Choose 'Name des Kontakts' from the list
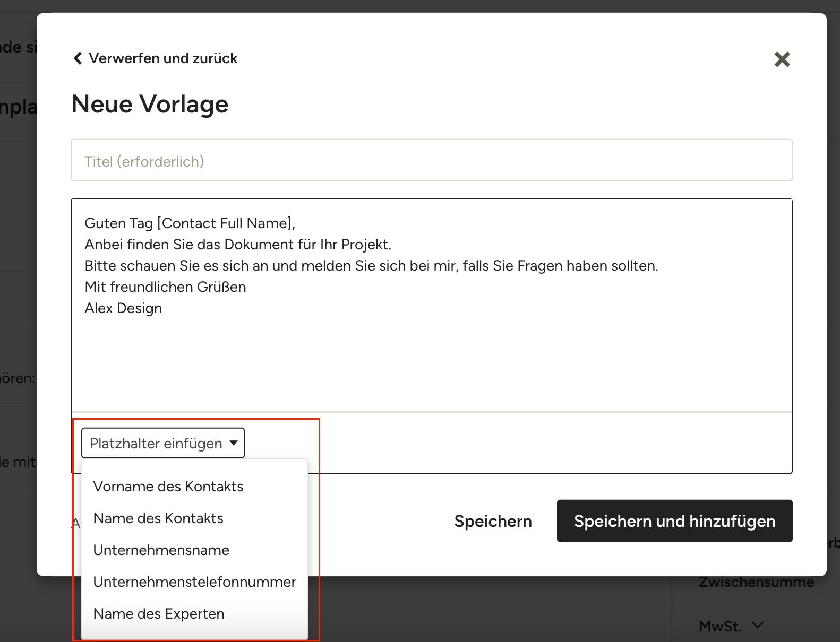 (158, 518)
